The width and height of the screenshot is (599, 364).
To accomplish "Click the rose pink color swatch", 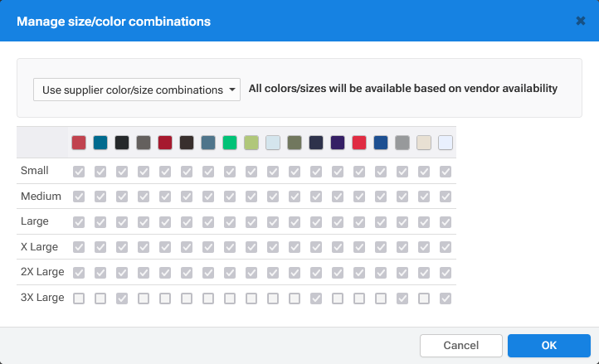I will point(79,143).
